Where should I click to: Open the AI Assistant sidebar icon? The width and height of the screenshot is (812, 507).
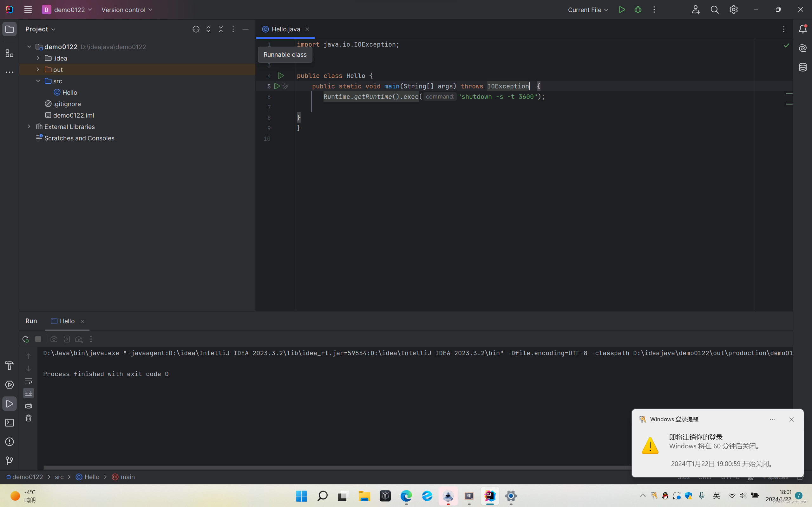(802, 48)
